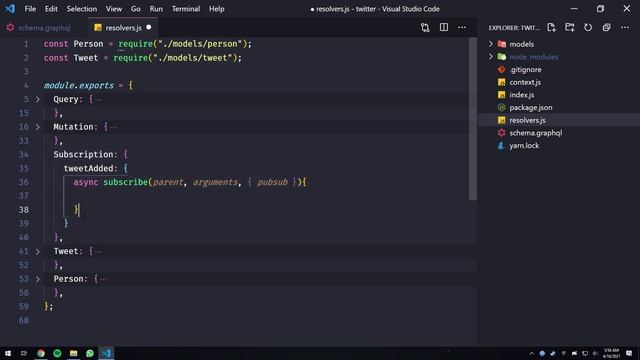Click the graphql icon on schema.graphql tab
Image resolution: width=640 pixels, height=360 pixels.
point(10,27)
